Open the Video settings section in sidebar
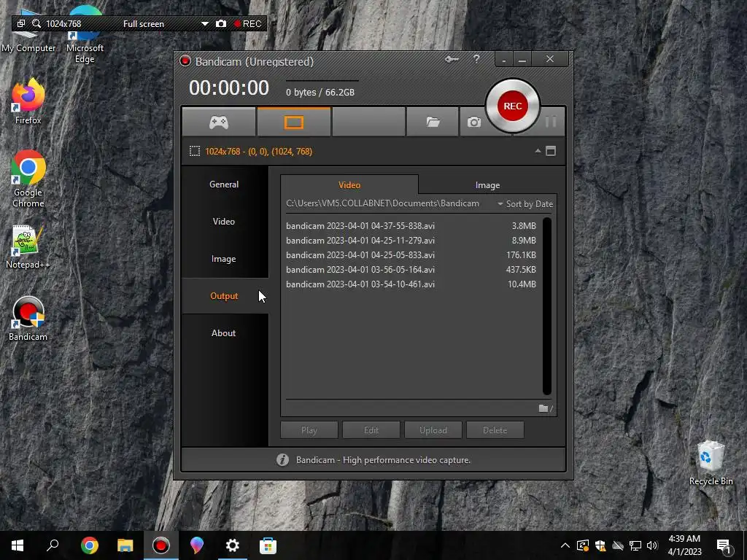This screenshot has height=560, width=747. click(224, 222)
